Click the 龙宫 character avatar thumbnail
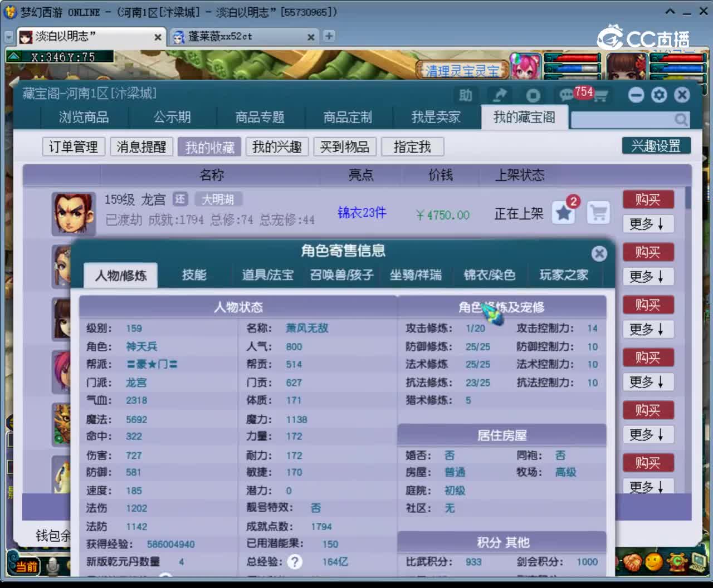The height and width of the screenshot is (588, 713). 73,214
